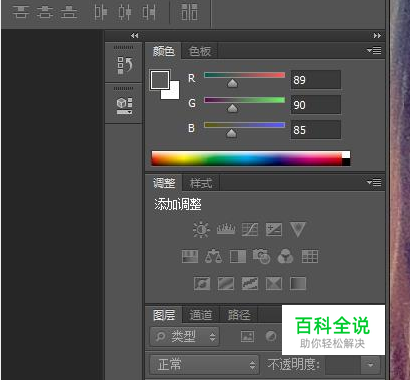Viewport: 410px width, 380px height.
Task: Add a Hue/Saturation adjustment
Action: [190, 257]
